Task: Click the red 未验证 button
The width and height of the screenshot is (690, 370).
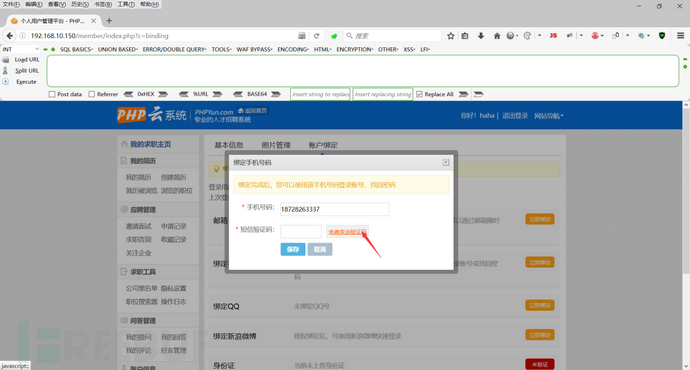Action: [x=540, y=364]
